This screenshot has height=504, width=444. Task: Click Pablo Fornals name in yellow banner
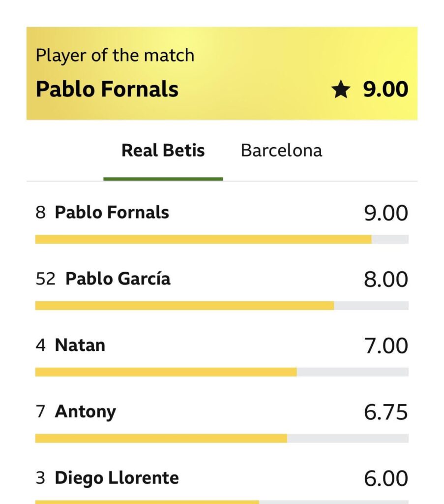click(x=107, y=90)
